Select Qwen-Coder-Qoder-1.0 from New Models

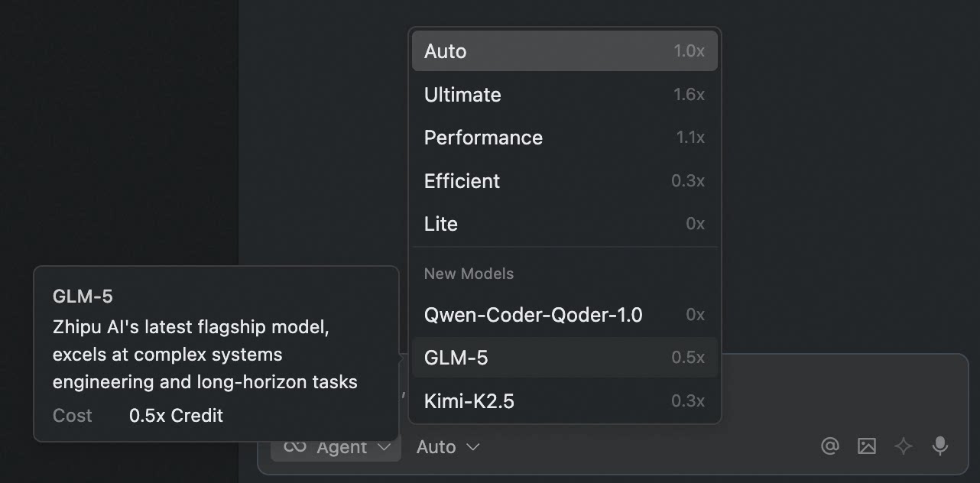[564, 315]
